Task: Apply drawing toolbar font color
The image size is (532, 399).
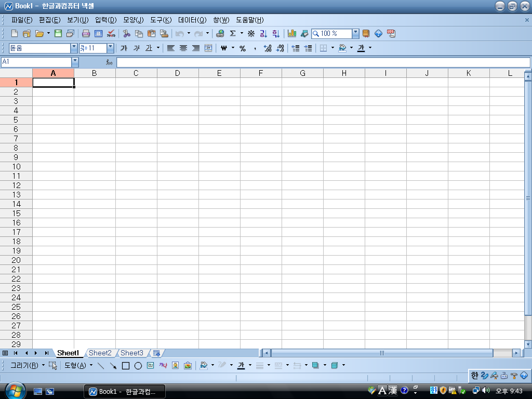Action: pyautogui.click(x=241, y=365)
